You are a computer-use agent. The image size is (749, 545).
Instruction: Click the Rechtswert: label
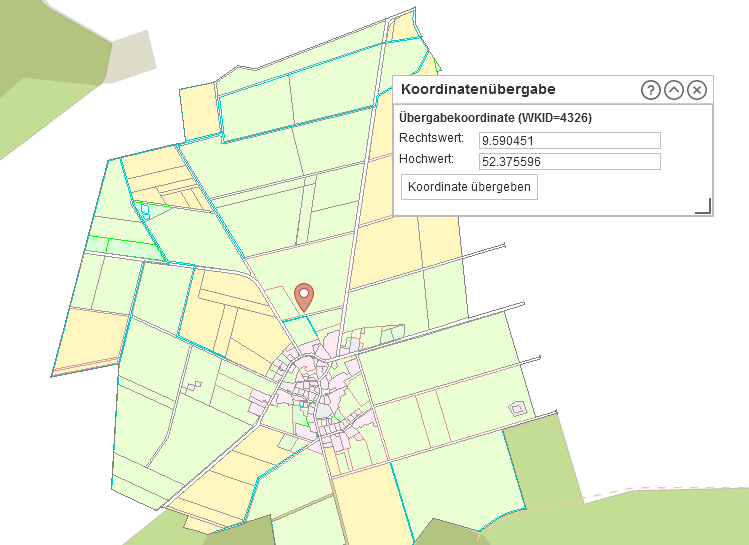click(x=431, y=138)
